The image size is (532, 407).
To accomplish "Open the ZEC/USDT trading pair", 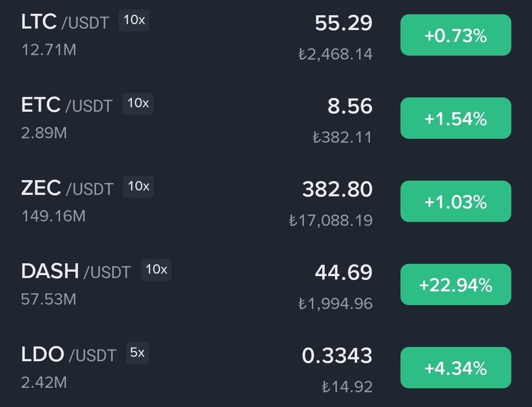I will click(67, 188).
